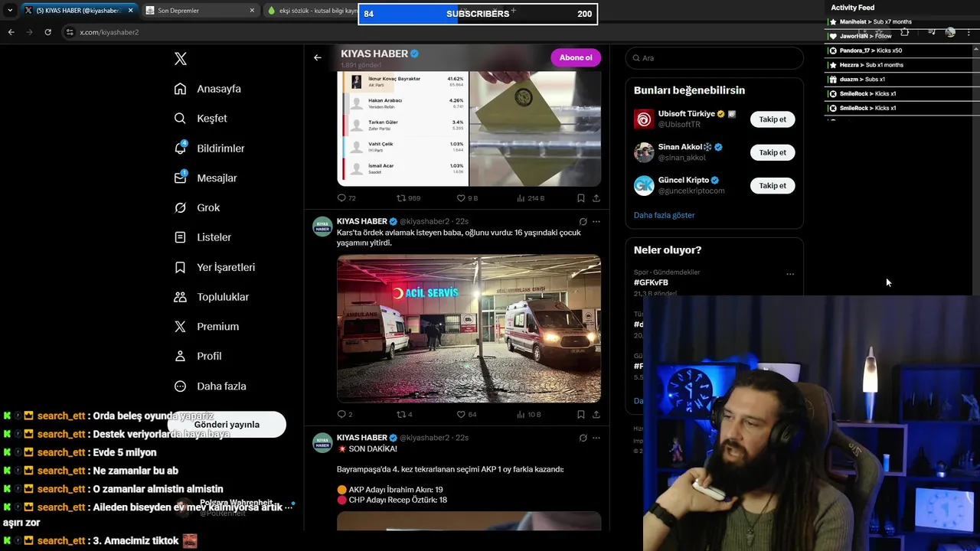Follow Güncel Kripto with Takip et
The height and width of the screenshot is (551, 980).
tap(773, 185)
